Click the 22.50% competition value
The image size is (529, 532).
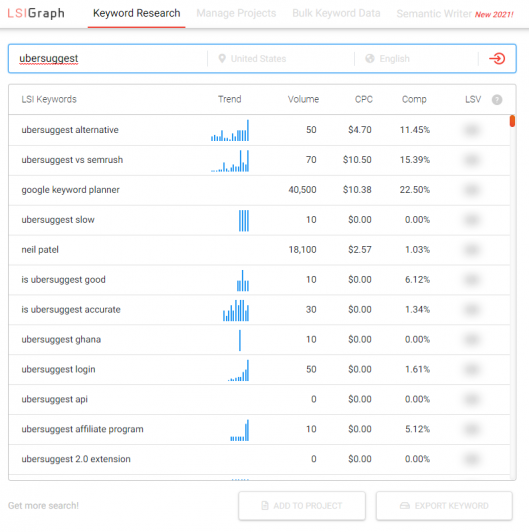415,190
